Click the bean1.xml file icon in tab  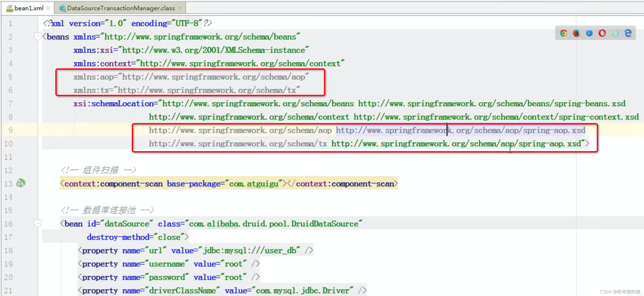point(10,8)
